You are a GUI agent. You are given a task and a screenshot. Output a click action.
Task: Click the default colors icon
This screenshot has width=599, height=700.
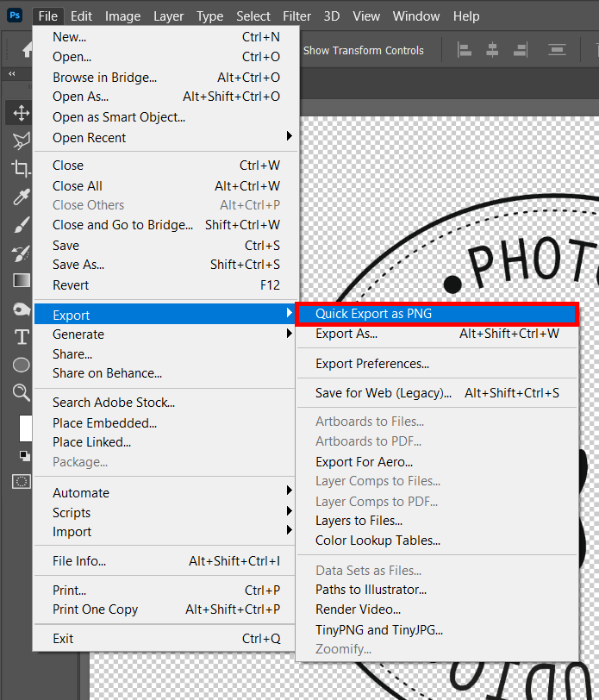(25, 456)
